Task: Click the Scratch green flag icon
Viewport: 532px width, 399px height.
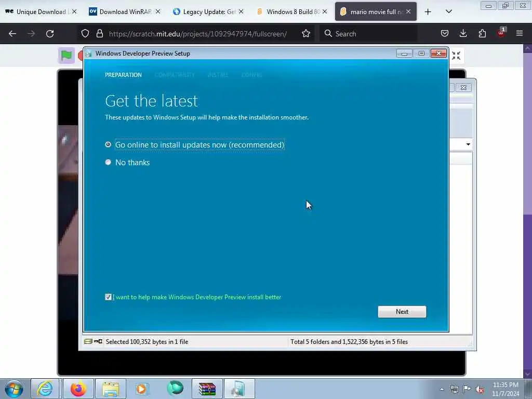Action: (66, 55)
